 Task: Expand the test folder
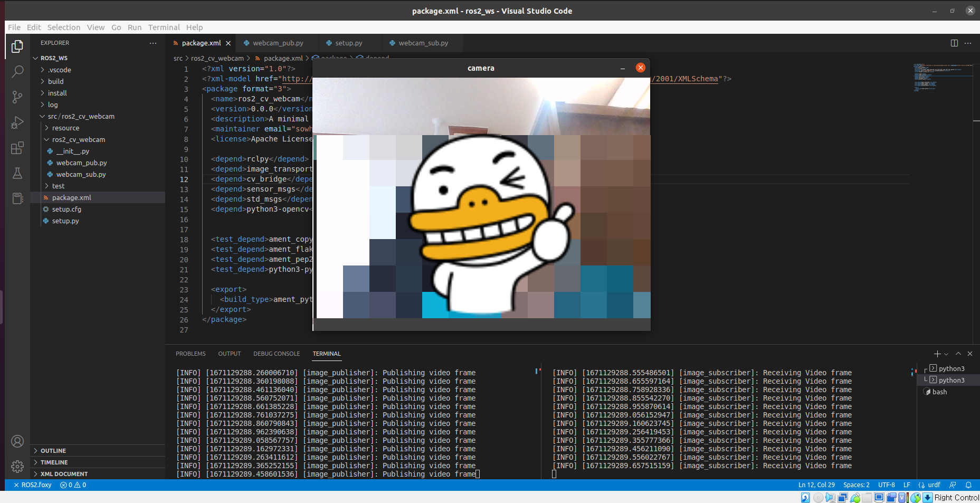click(98, 186)
